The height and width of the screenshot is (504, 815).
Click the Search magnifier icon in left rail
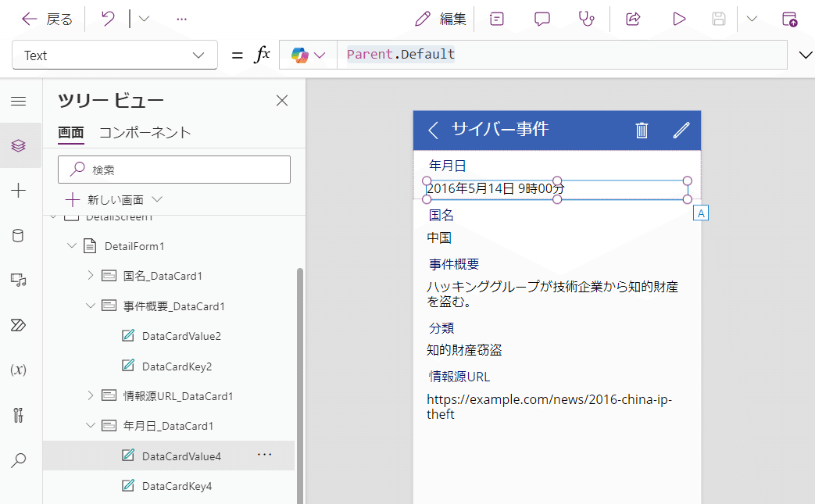(19, 459)
